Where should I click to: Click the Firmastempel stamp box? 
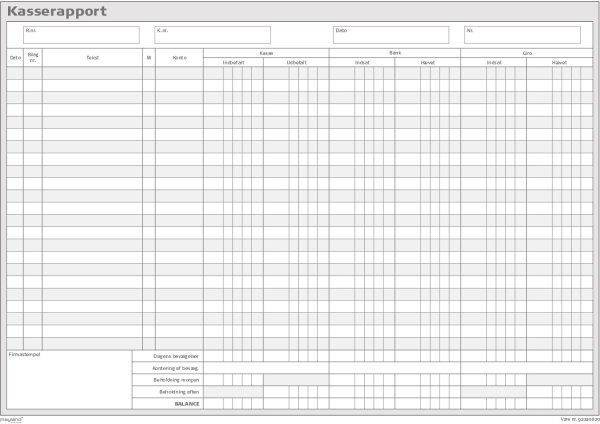click(69, 380)
